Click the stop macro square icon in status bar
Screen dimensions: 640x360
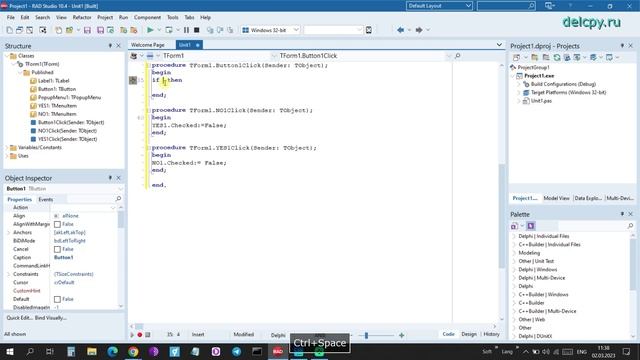(x=148, y=335)
